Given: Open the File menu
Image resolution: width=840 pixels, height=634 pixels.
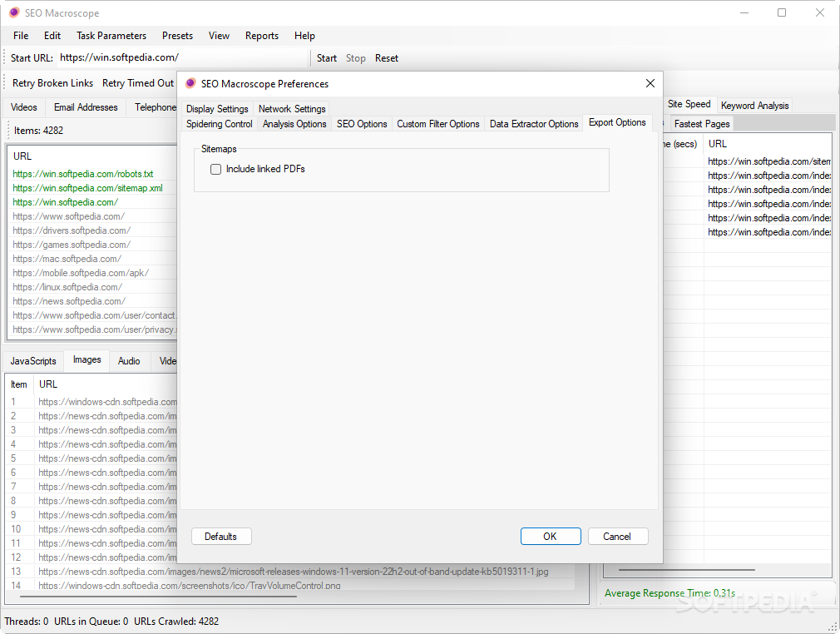Looking at the screenshot, I should point(21,36).
